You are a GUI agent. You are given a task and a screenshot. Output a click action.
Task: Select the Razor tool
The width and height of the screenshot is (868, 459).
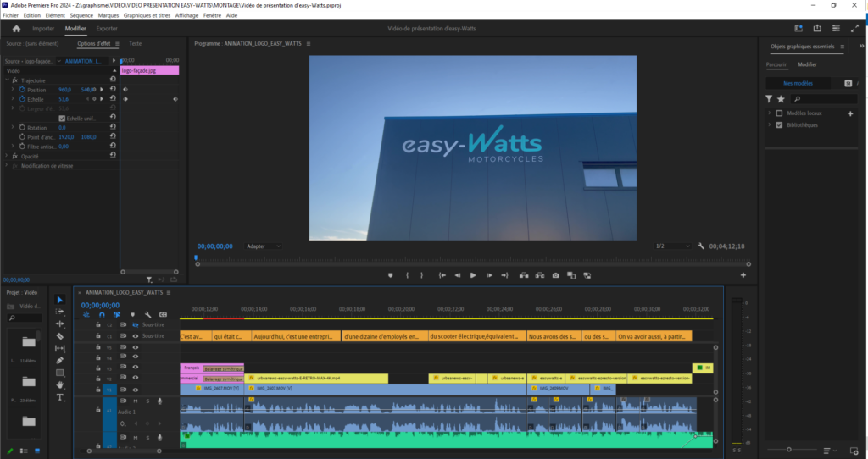(x=60, y=336)
